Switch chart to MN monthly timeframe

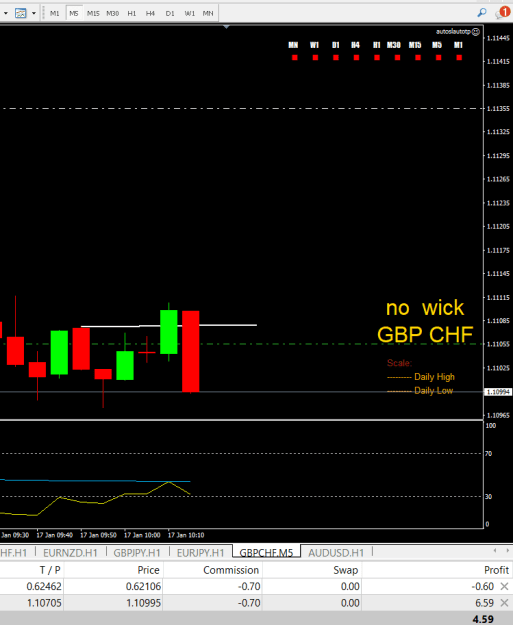(x=208, y=13)
